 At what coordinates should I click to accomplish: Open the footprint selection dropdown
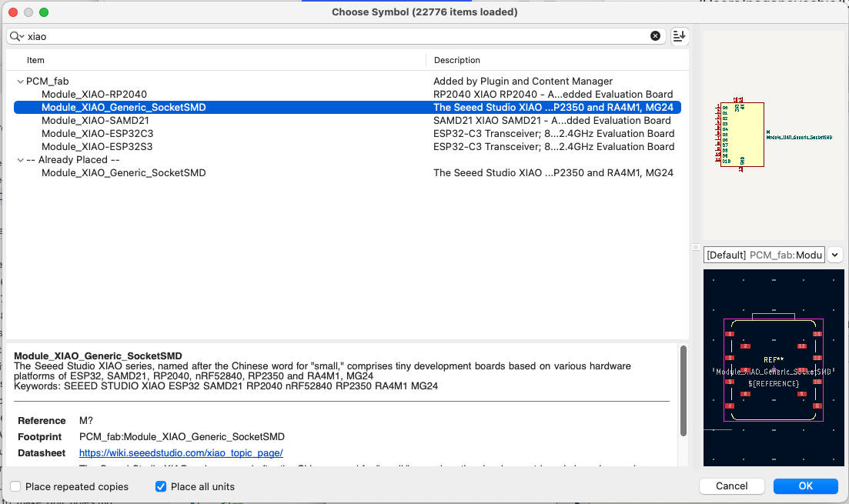coord(835,255)
